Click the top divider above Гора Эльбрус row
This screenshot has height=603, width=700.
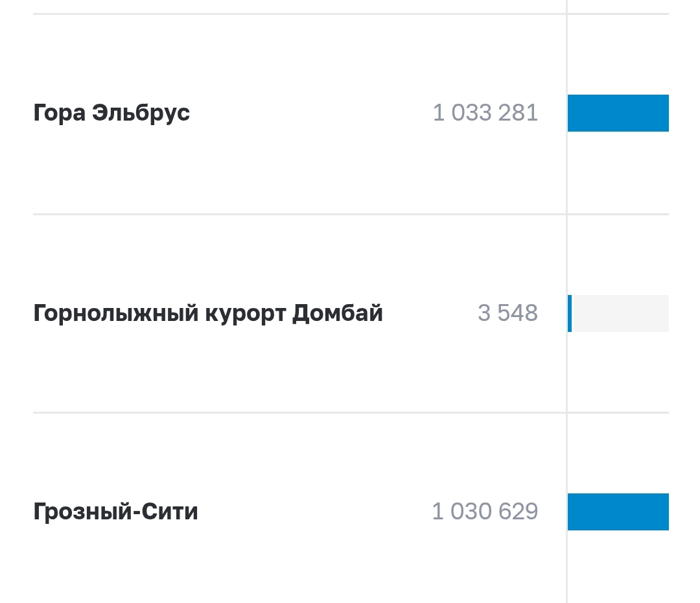click(x=298, y=14)
